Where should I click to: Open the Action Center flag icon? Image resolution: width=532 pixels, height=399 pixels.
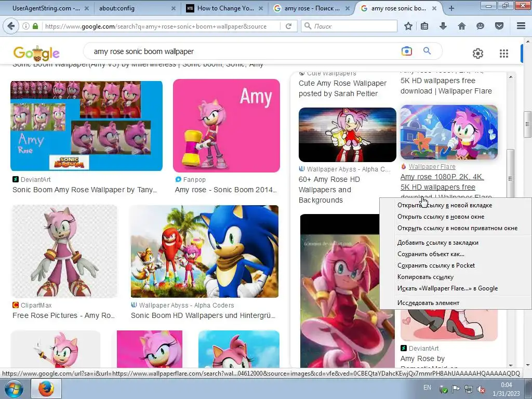click(456, 390)
